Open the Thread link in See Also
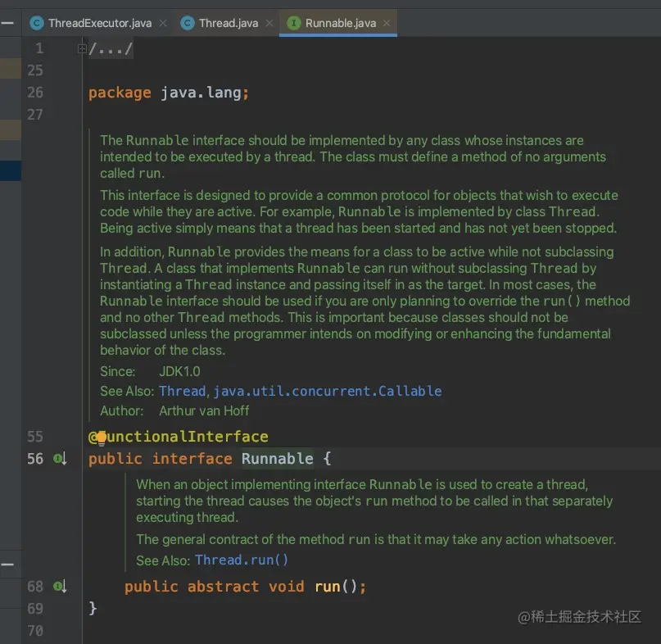 pyautogui.click(x=182, y=391)
